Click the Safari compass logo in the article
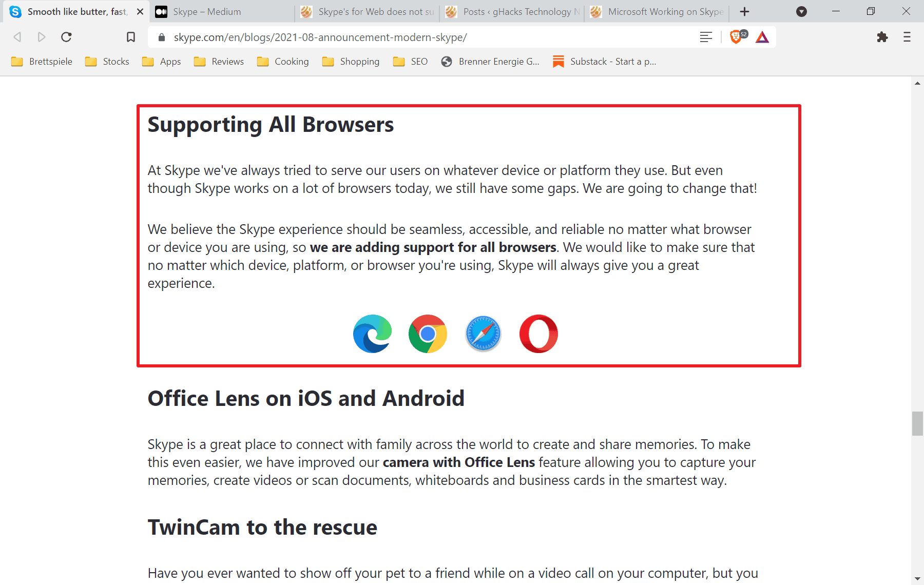The width and height of the screenshot is (924, 585). (x=483, y=334)
